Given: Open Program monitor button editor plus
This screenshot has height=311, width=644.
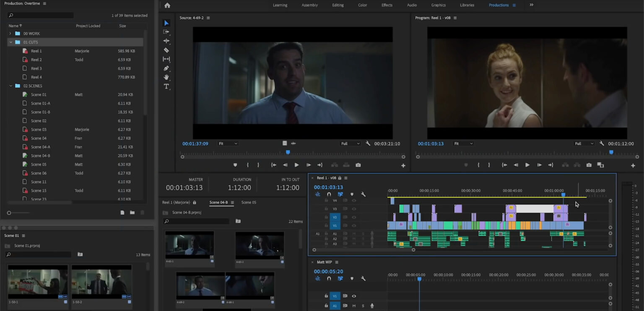Looking at the screenshot, I should click(633, 165).
